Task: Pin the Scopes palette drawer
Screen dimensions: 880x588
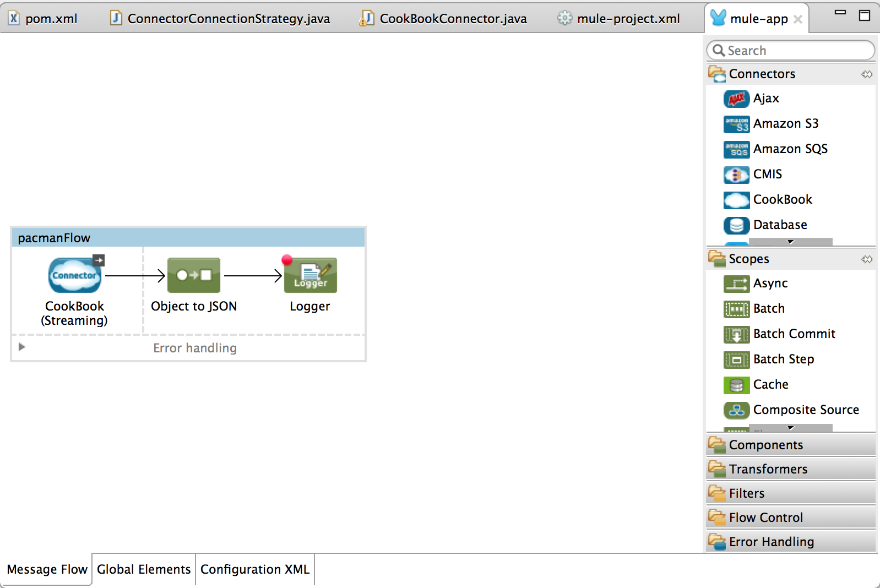Action: (867, 259)
